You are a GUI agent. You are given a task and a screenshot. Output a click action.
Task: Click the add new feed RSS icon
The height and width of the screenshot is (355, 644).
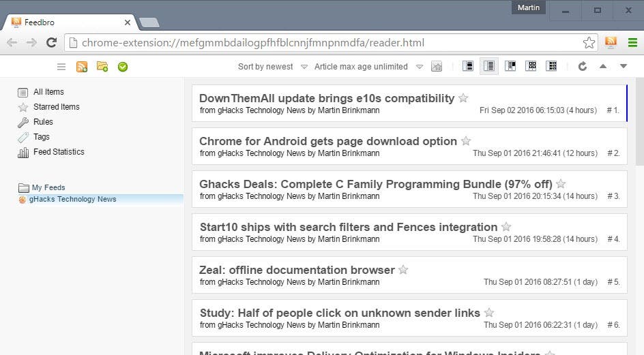(x=82, y=67)
